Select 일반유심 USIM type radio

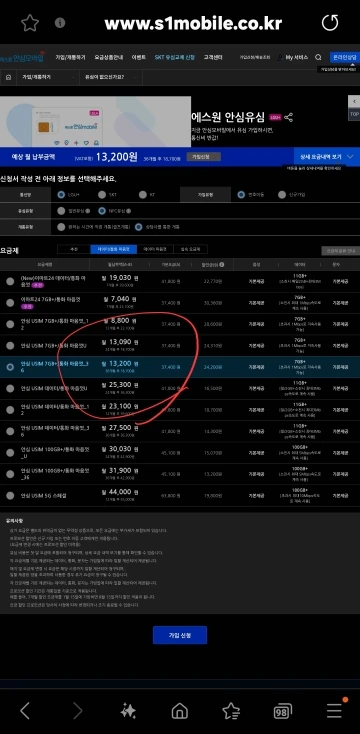pyautogui.click(x=61, y=211)
